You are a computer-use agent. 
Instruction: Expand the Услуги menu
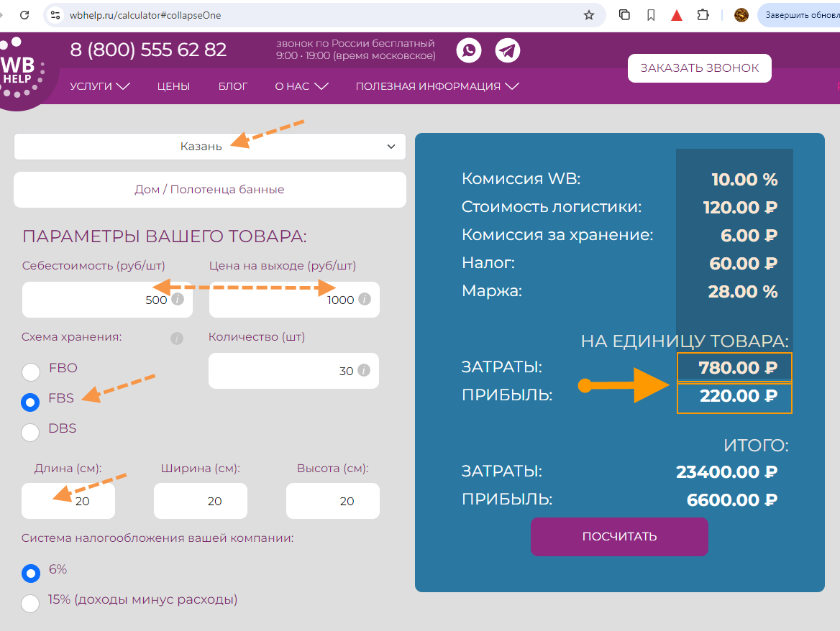click(x=100, y=86)
